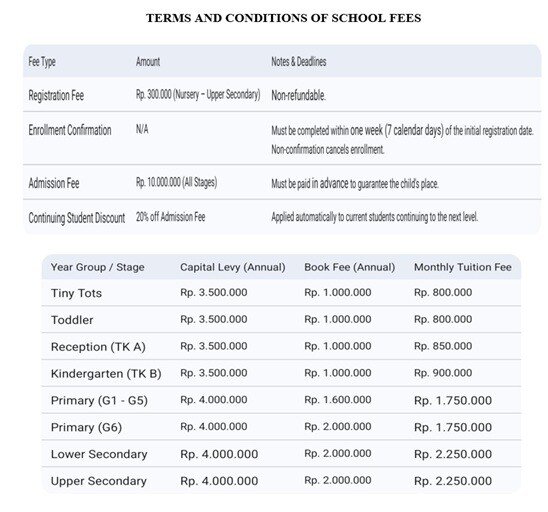Click the Book Fee (Annual) header
This screenshot has width=548, height=512.
349,267
